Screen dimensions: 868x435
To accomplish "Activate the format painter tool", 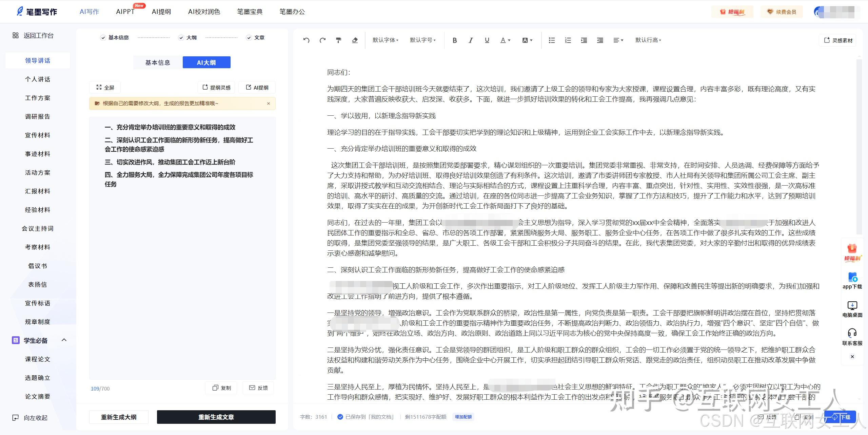I will pos(338,40).
